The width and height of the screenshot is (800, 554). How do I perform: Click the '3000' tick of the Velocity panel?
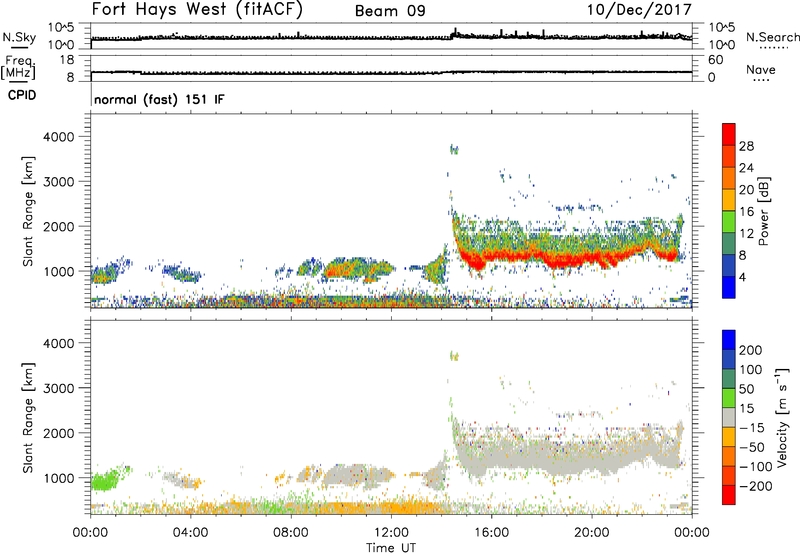(x=59, y=388)
